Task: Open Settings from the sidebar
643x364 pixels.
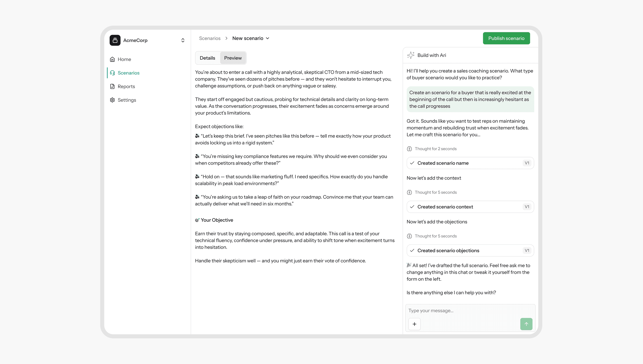Action: (x=127, y=100)
